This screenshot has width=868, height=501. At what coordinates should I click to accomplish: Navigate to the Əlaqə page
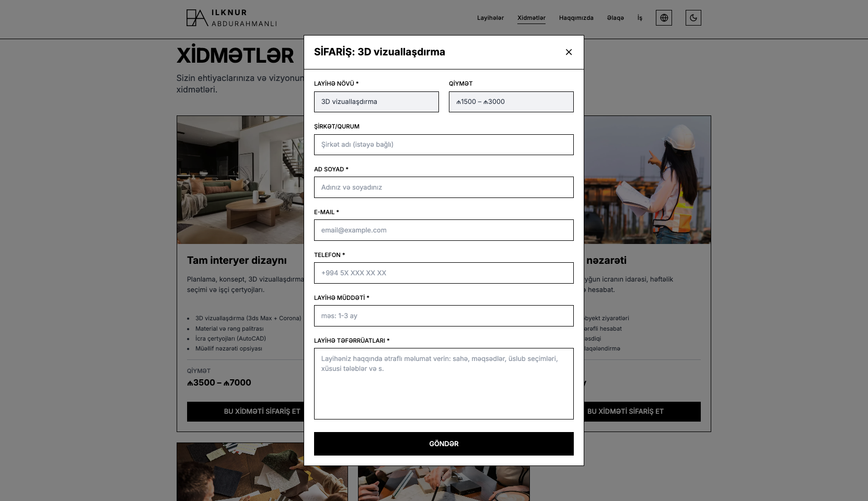(615, 18)
